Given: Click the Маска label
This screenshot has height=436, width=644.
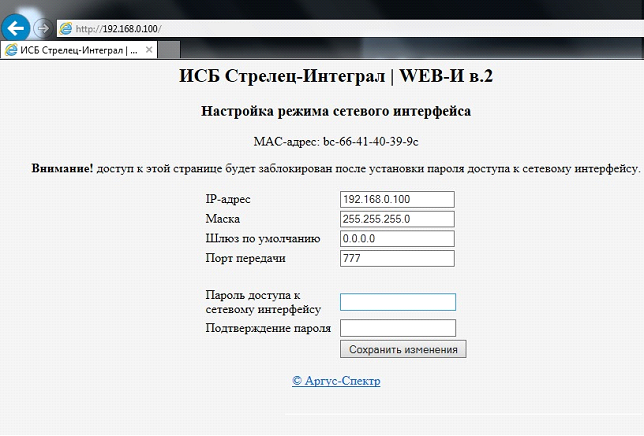Looking at the screenshot, I should (223, 219).
